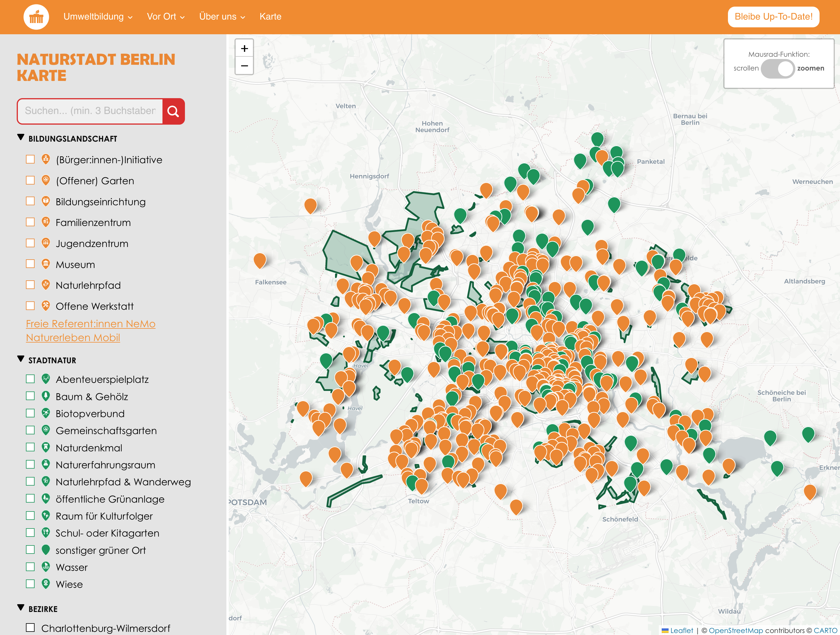Click the Schönefeld map label

point(620,519)
